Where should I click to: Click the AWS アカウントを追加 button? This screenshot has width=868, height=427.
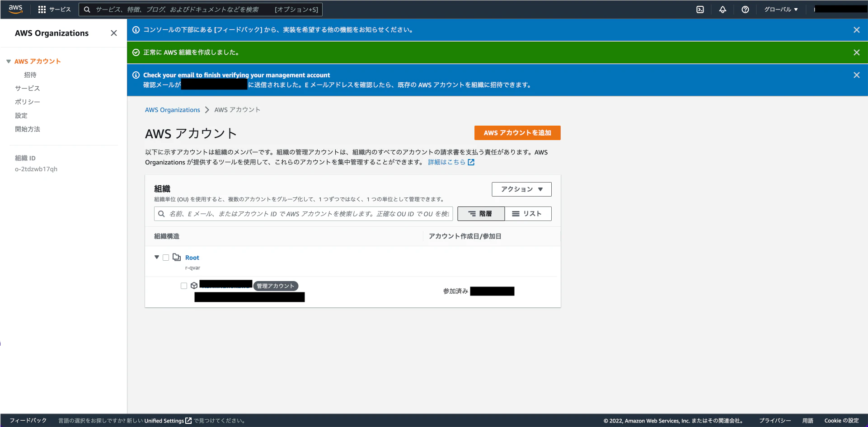(x=517, y=133)
